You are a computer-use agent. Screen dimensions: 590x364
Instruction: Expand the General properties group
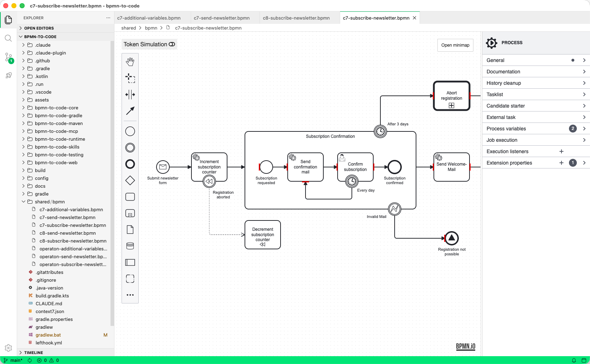tap(536, 60)
